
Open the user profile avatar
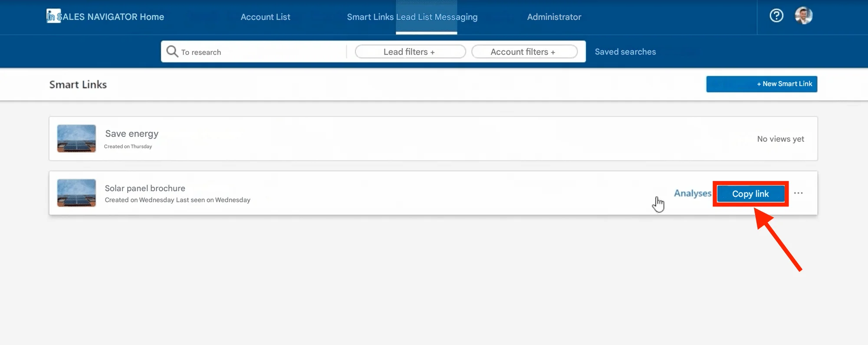[803, 16]
